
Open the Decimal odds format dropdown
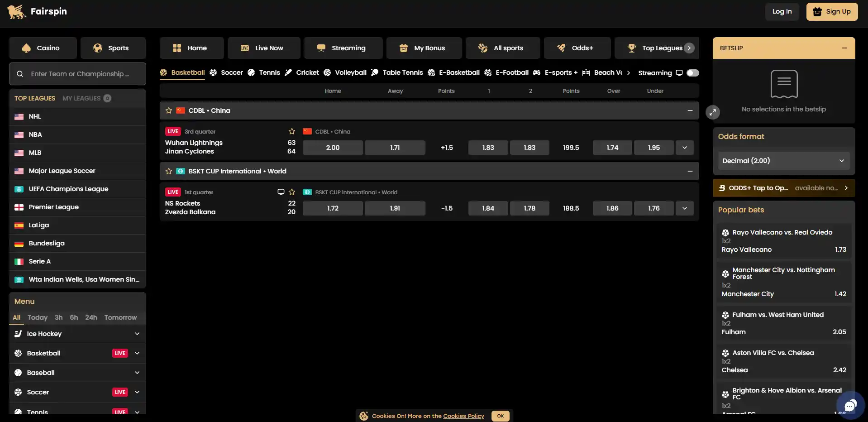(783, 161)
